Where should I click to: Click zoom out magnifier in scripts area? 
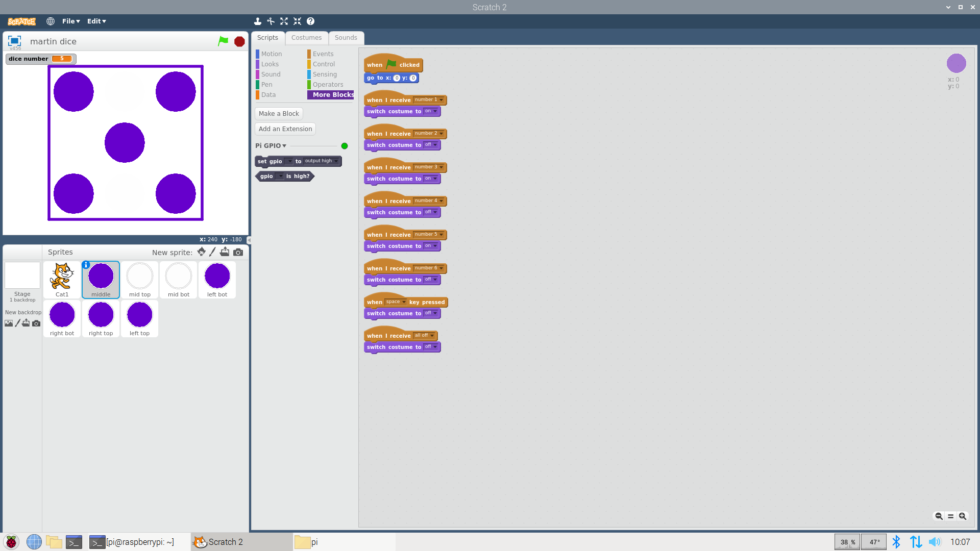939,516
